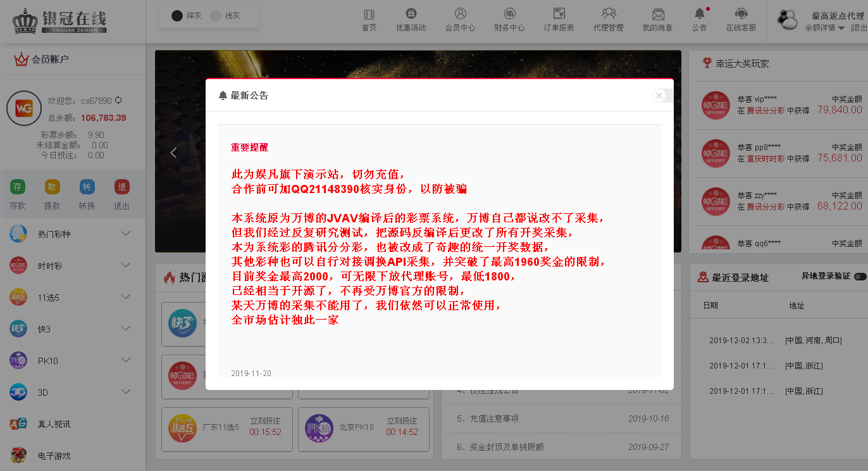Close the 最新公告 announcement dialog
This screenshot has height=471, width=868.
[x=659, y=96]
